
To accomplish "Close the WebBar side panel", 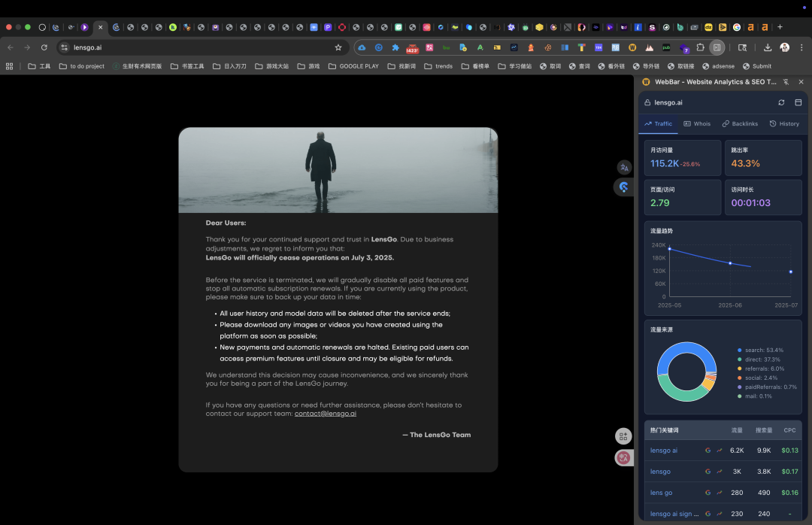I will (x=801, y=82).
